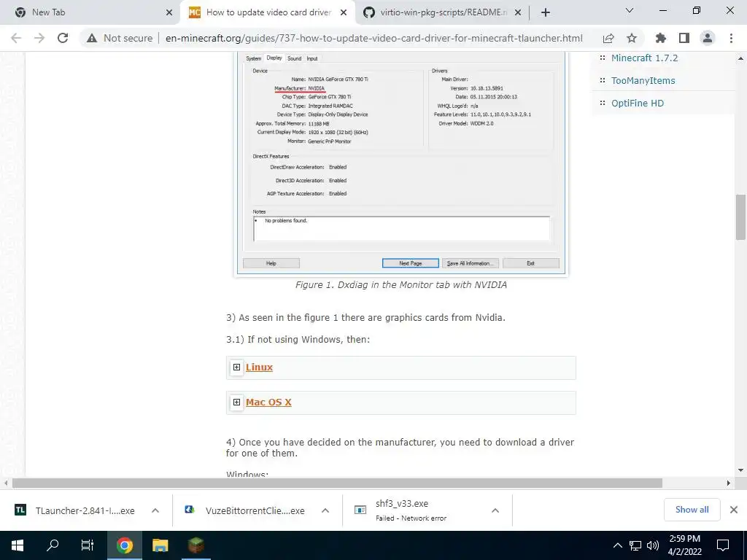Click the vertical page scrollbar thumb
This screenshot has width=747, height=560.
pos(740,217)
